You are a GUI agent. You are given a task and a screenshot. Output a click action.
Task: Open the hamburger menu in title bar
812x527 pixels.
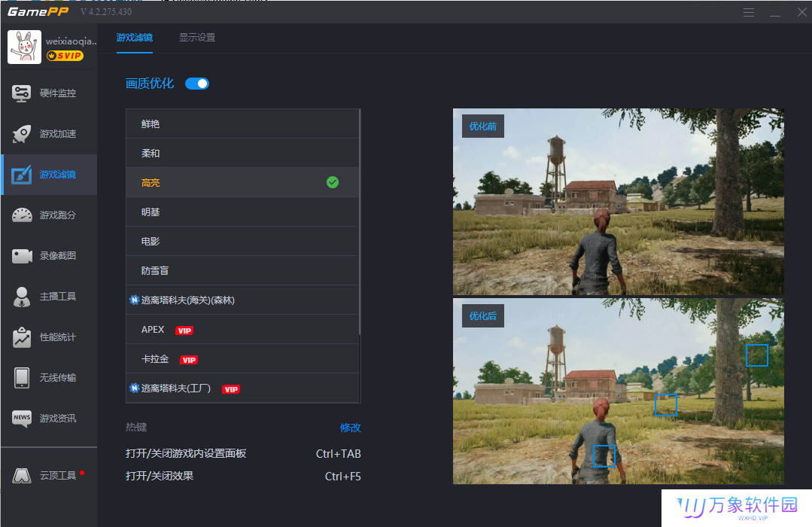tap(748, 13)
